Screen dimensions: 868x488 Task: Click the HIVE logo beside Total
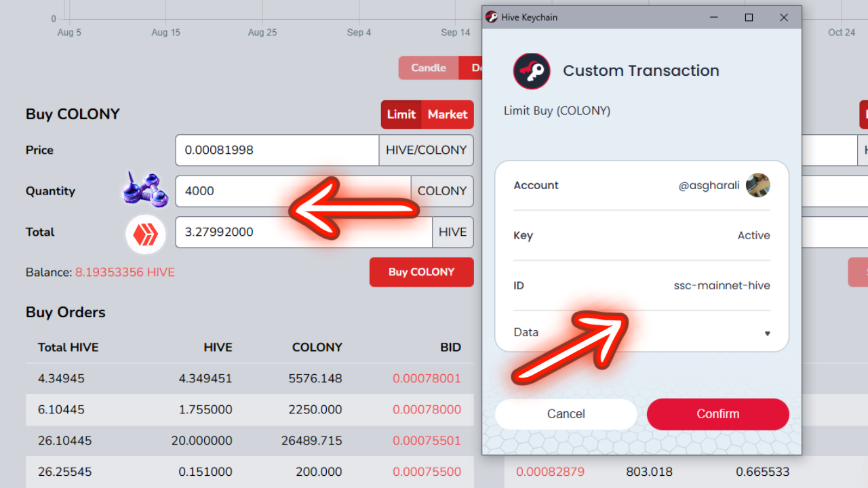tap(145, 235)
